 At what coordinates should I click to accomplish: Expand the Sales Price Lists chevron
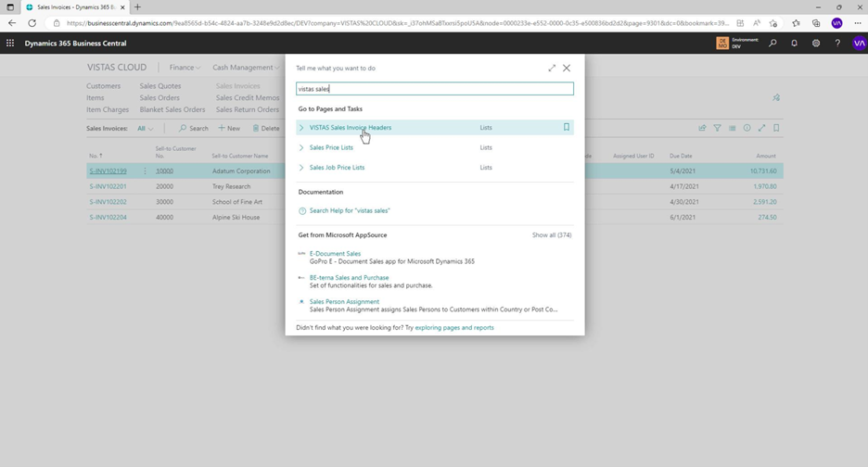(x=301, y=147)
